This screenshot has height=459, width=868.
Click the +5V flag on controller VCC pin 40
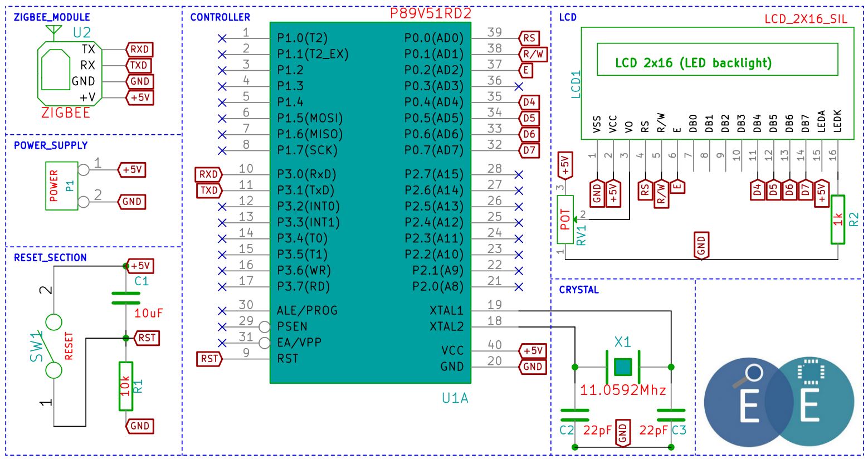coord(533,350)
